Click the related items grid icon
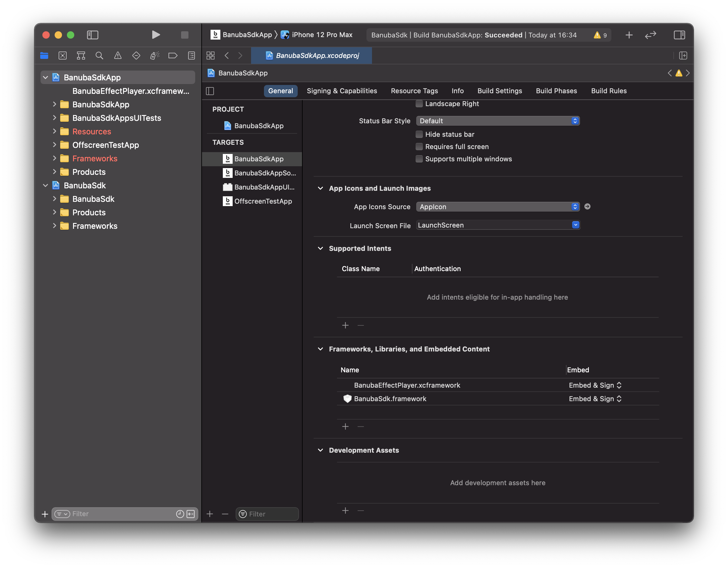This screenshot has width=728, height=568. point(210,56)
